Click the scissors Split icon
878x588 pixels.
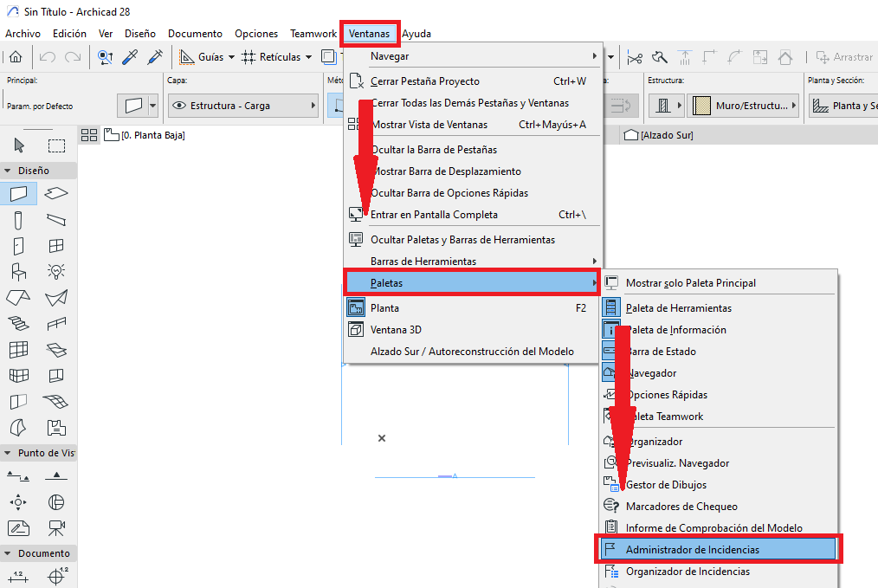(x=636, y=57)
